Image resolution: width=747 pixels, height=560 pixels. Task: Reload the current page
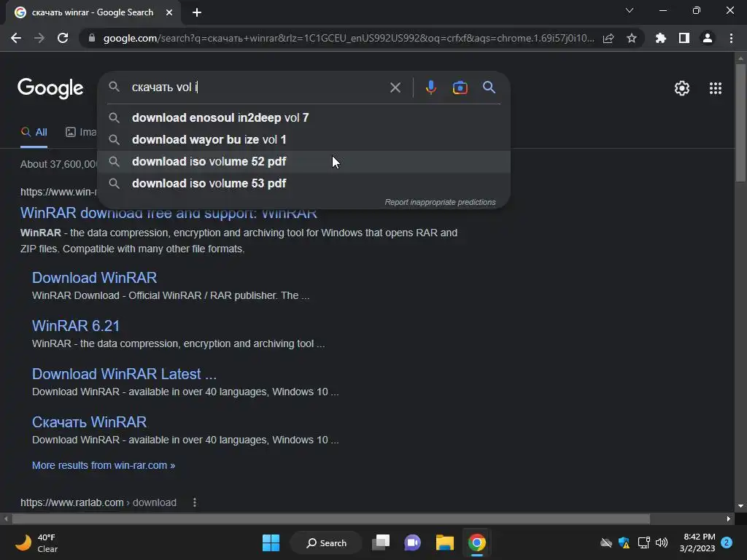(63, 38)
